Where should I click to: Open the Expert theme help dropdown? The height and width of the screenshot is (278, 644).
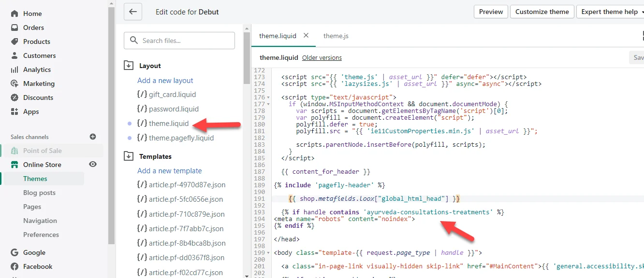611,12
